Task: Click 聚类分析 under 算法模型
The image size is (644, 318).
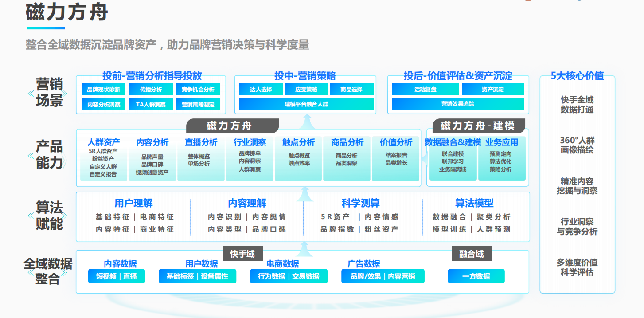Action: tap(494, 217)
